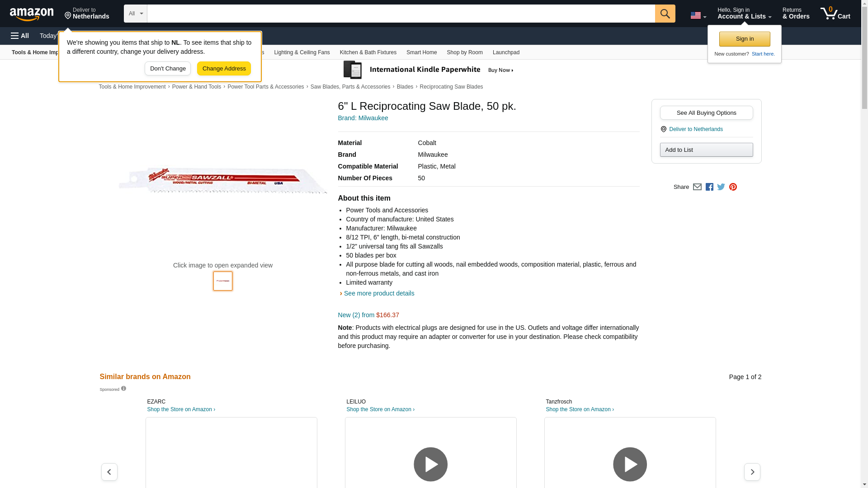868x488 pixels.
Task: Expand the Account & Lists menu
Action: [x=744, y=14]
